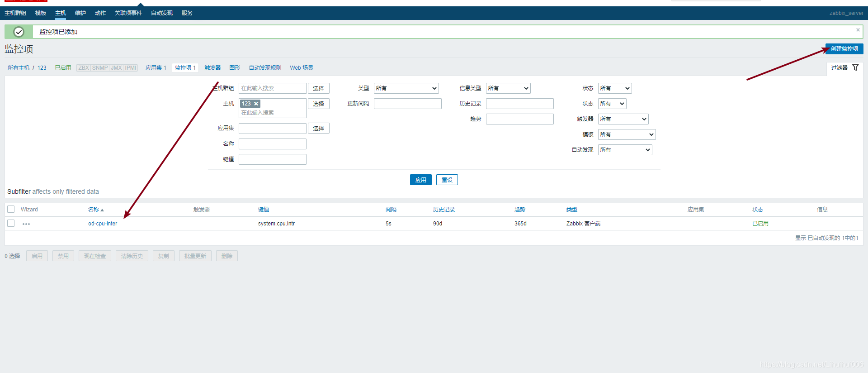Click the system.cpu.intr key text

(276, 224)
